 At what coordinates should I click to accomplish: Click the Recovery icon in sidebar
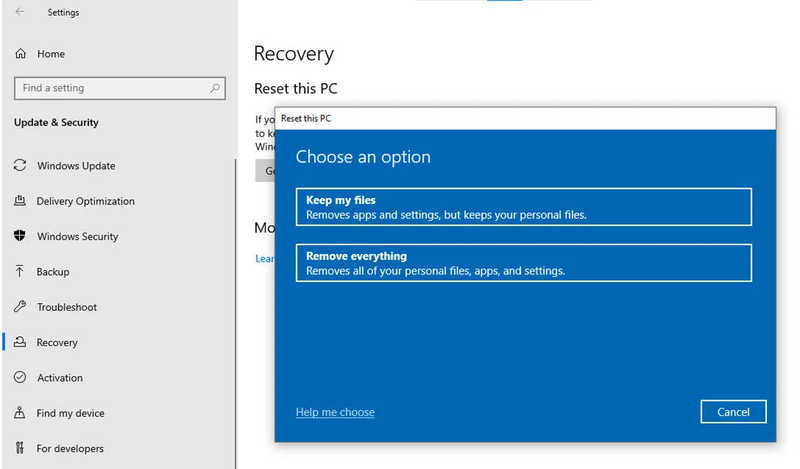(x=20, y=342)
